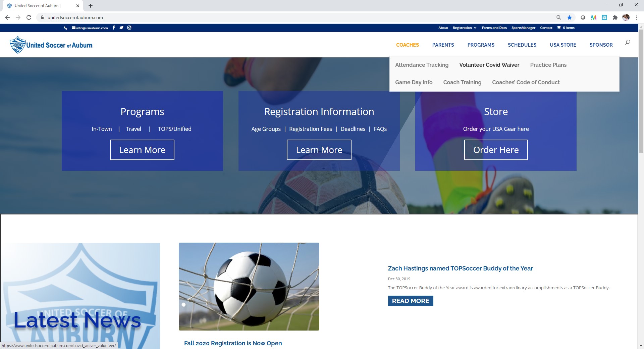
Task: Open the Forms and Docs link
Action: [494, 28]
